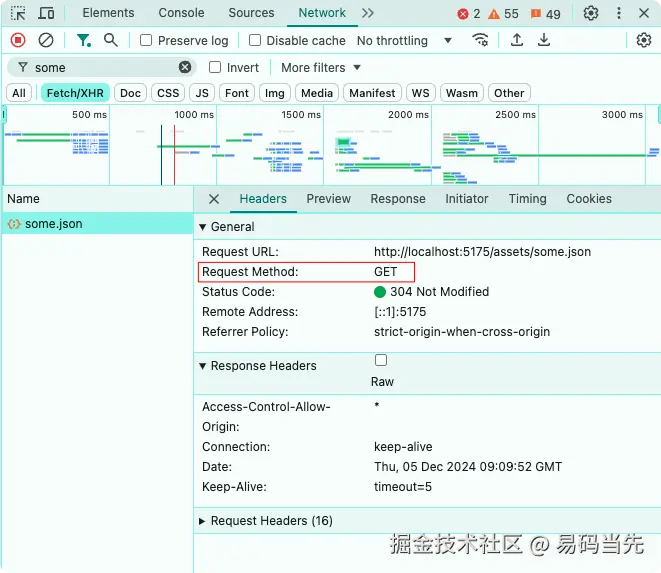Open Network panel settings gear

pyautogui.click(x=643, y=40)
